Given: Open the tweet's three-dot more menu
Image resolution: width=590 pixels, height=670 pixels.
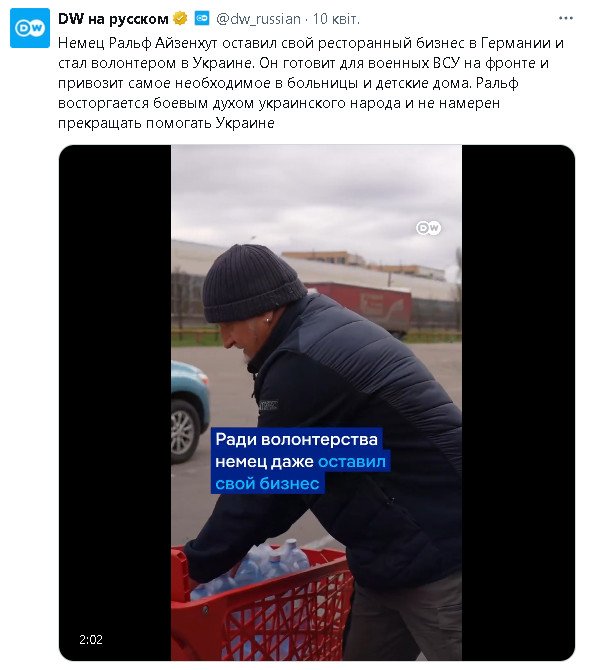Looking at the screenshot, I should point(565,18).
